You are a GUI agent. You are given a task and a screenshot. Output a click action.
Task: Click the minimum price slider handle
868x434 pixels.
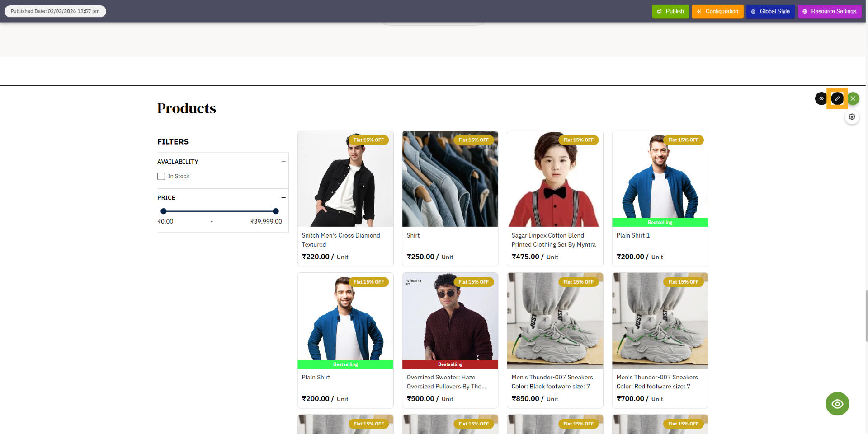[x=164, y=211]
